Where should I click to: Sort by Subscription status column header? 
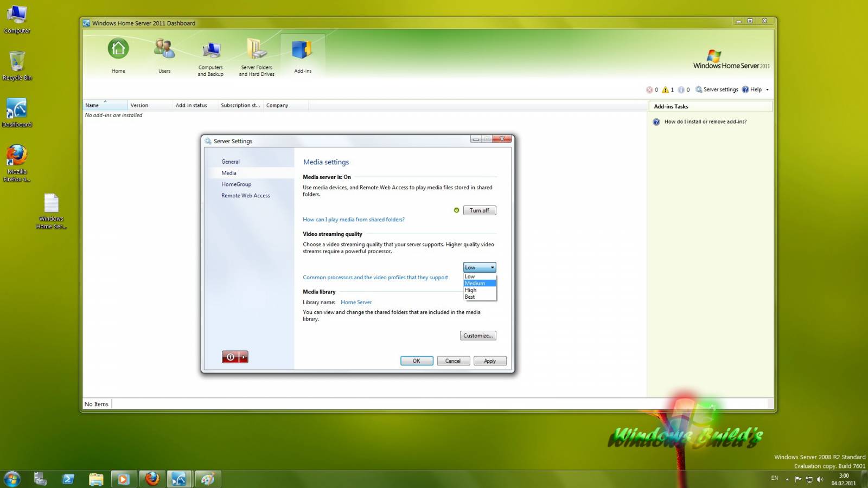pos(241,105)
